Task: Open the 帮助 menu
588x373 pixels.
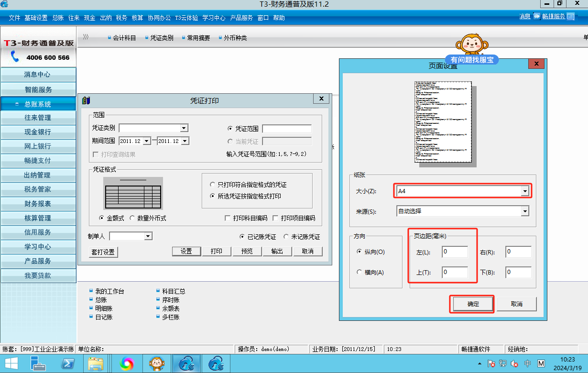Action: 279,18
